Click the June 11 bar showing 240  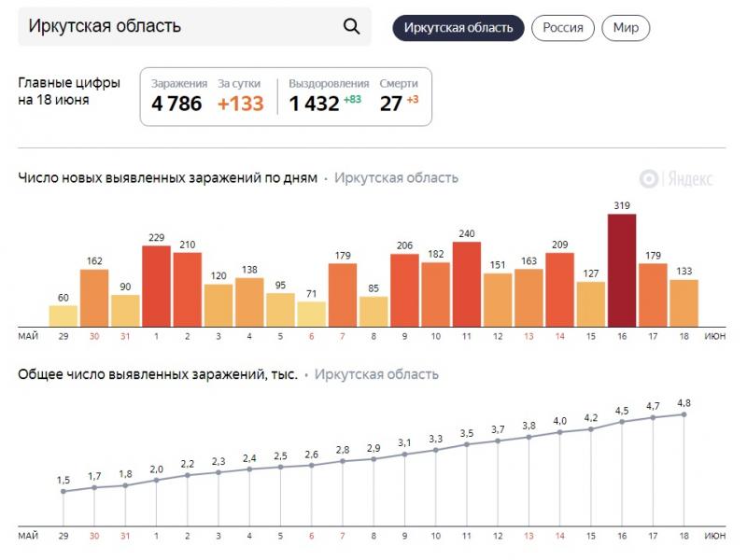click(x=466, y=285)
